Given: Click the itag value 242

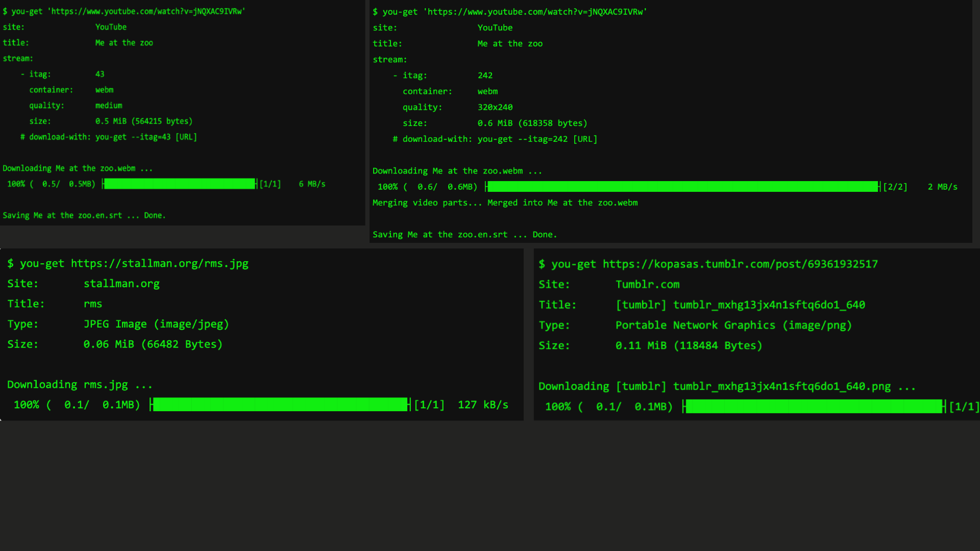Looking at the screenshot, I should (485, 76).
